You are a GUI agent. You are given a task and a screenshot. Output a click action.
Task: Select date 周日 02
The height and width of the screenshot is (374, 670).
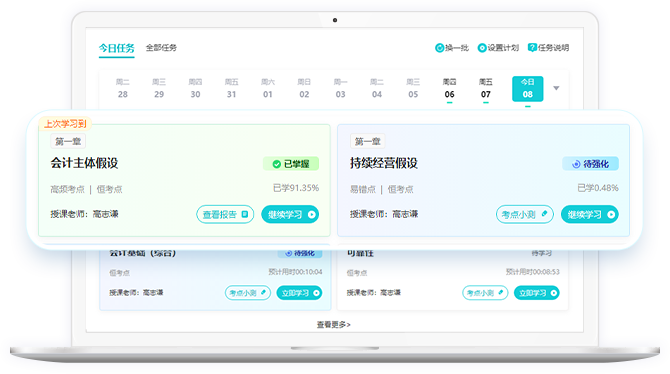(304, 88)
